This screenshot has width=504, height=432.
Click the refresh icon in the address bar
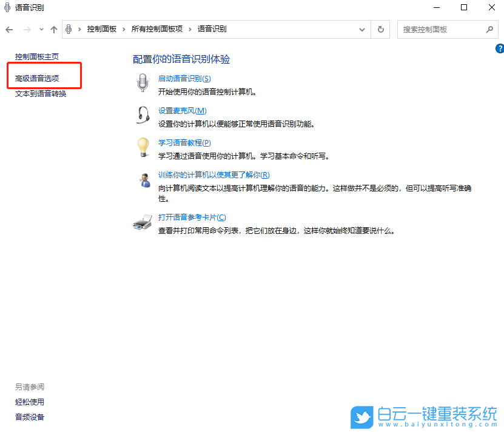click(380, 29)
